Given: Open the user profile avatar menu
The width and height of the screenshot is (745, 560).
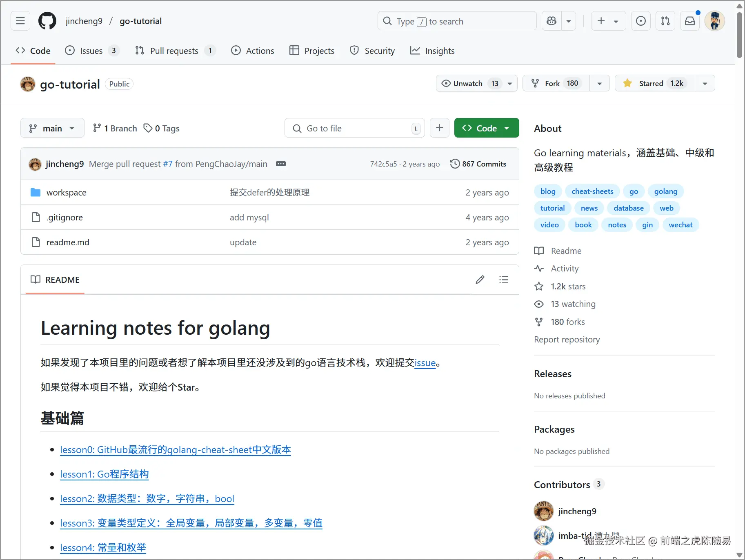Looking at the screenshot, I should (715, 21).
